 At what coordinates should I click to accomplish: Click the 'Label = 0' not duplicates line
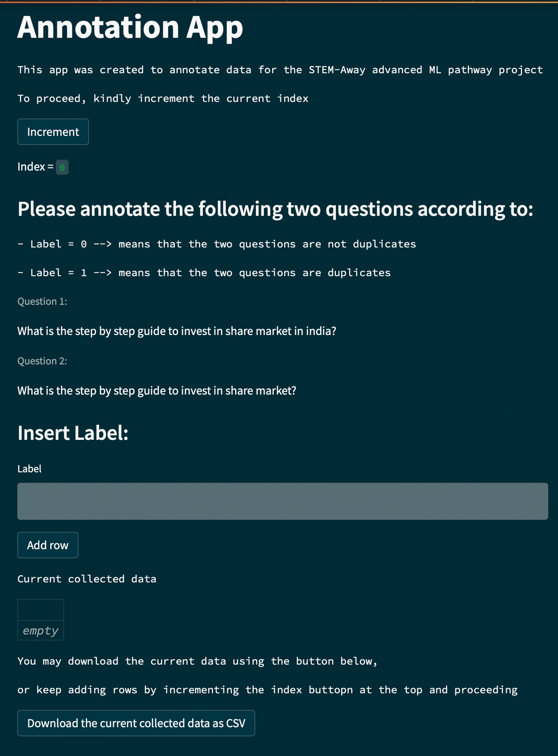217,244
